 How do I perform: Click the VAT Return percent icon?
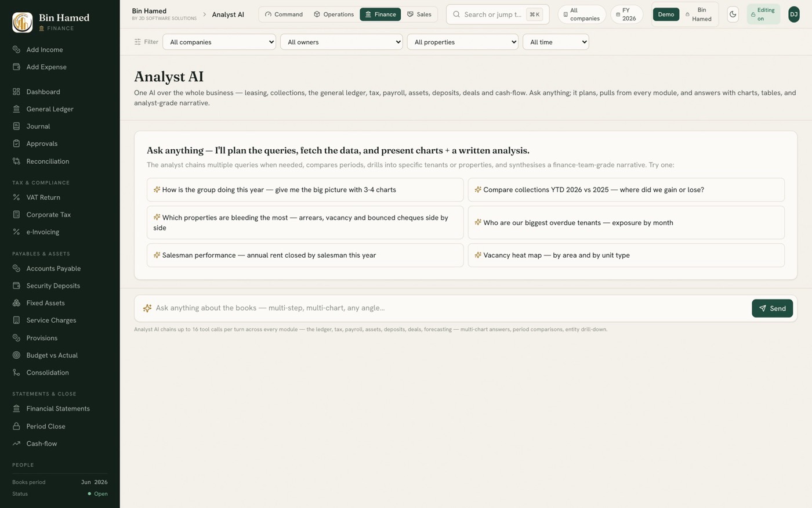pos(16,197)
